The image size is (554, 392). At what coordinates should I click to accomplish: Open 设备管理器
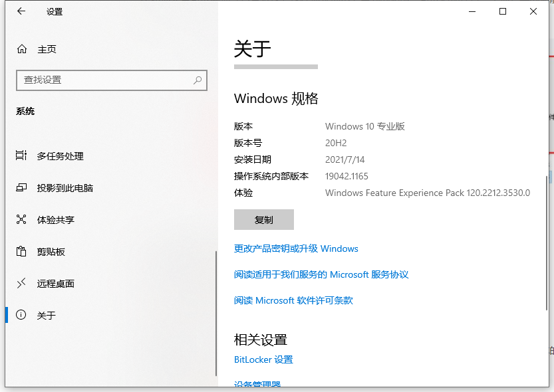pyautogui.click(x=258, y=385)
